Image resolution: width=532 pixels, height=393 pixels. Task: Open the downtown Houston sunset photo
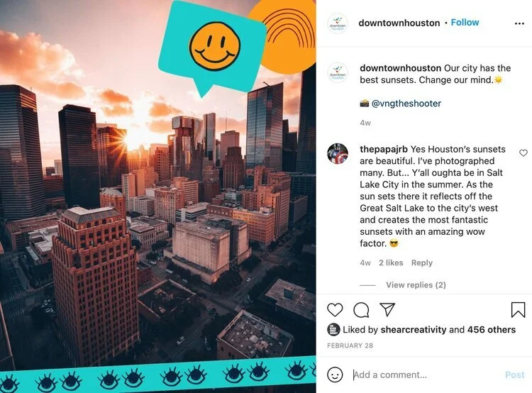click(x=157, y=196)
